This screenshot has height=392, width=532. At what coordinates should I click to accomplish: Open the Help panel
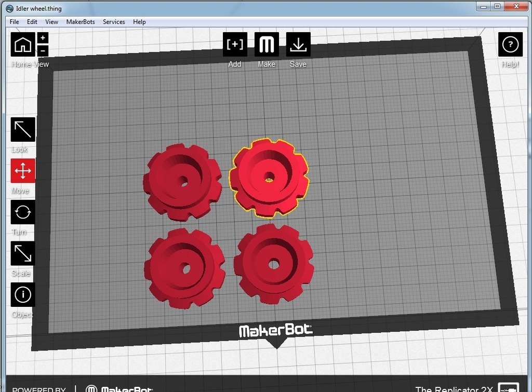pyautogui.click(x=510, y=45)
